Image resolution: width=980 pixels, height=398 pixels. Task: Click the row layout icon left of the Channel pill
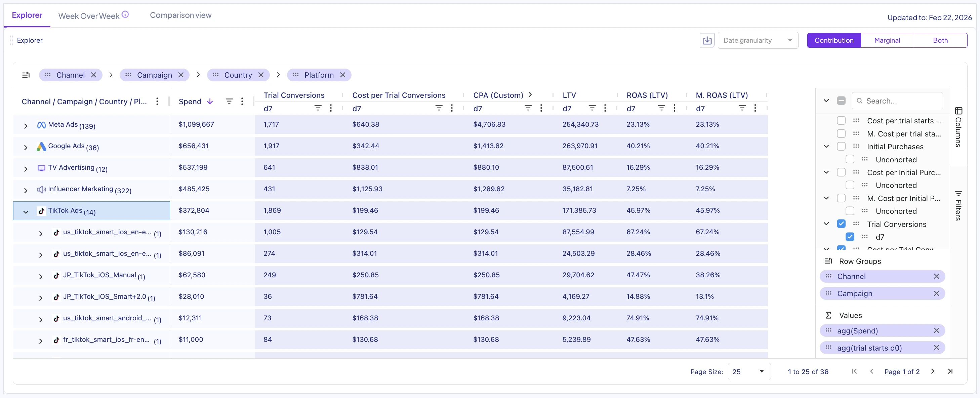[x=26, y=75]
